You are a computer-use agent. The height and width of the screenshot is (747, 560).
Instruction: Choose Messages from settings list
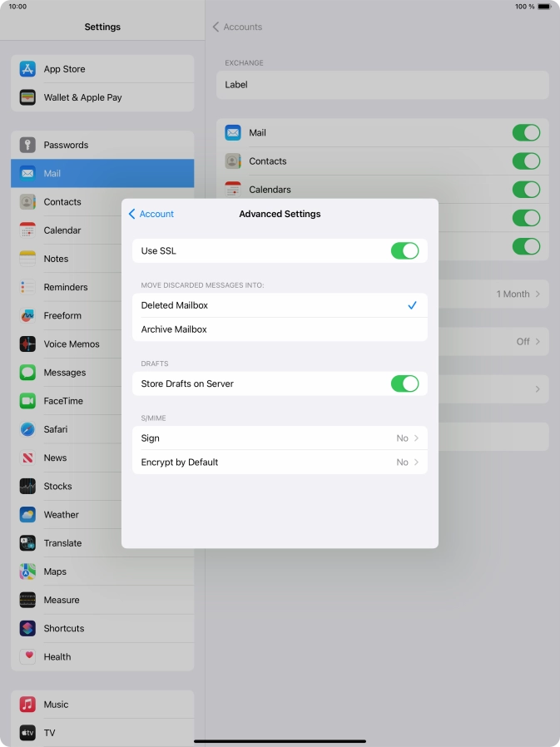(64, 373)
